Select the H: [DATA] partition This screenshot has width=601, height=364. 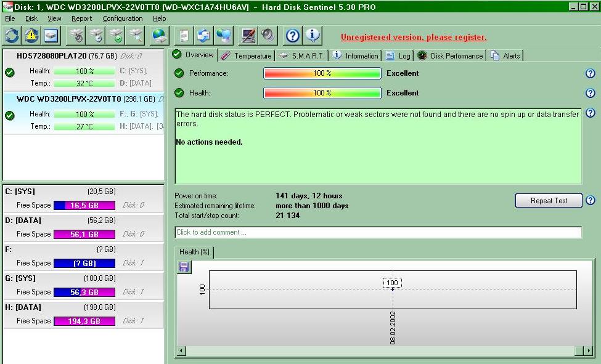[x=84, y=315]
